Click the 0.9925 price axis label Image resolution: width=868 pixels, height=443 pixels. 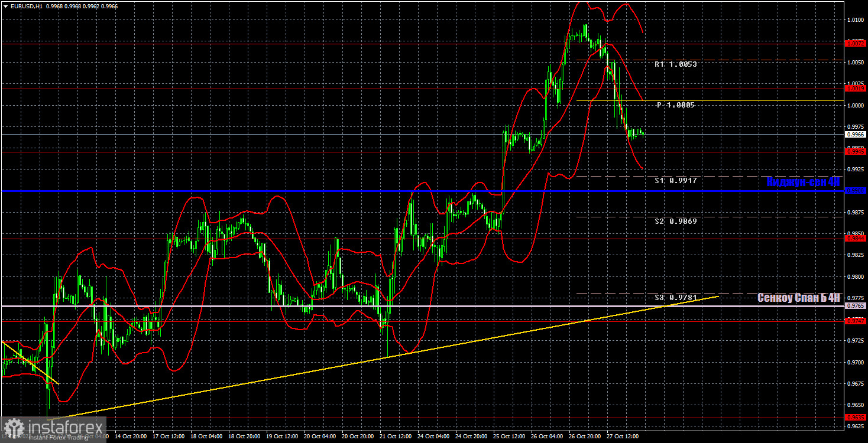[856, 170]
